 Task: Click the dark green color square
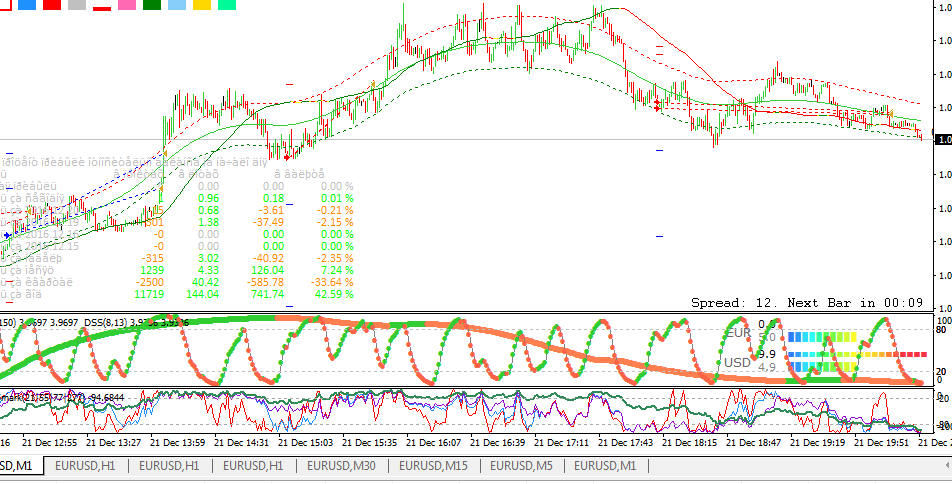coord(152,4)
